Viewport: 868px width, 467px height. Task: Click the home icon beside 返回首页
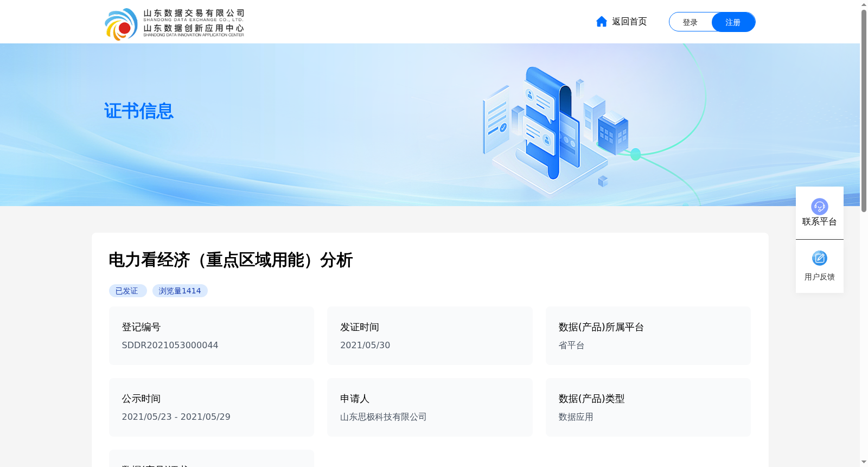(602, 22)
